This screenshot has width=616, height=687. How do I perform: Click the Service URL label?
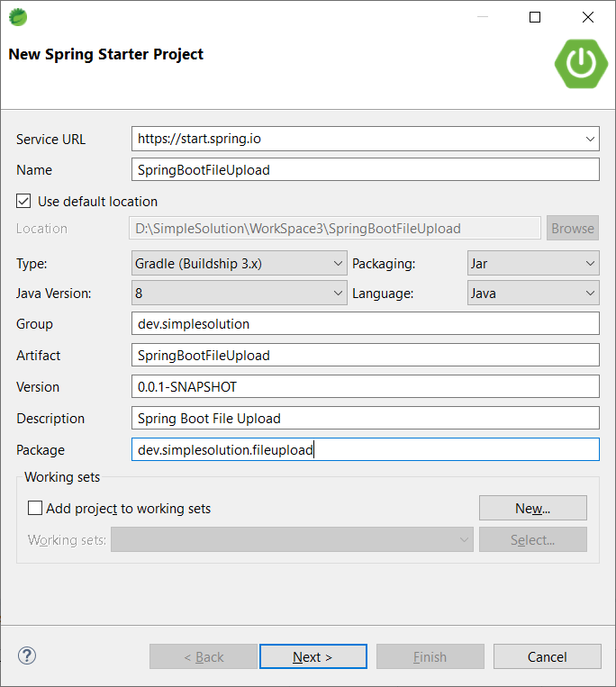pyautogui.click(x=50, y=140)
